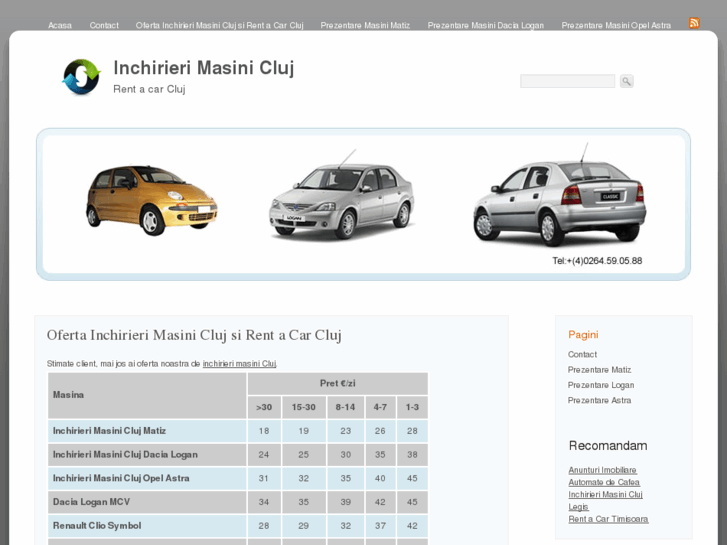727x545 pixels.
Task: Open the Contact item in top navigation
Action: pos(104,25)
